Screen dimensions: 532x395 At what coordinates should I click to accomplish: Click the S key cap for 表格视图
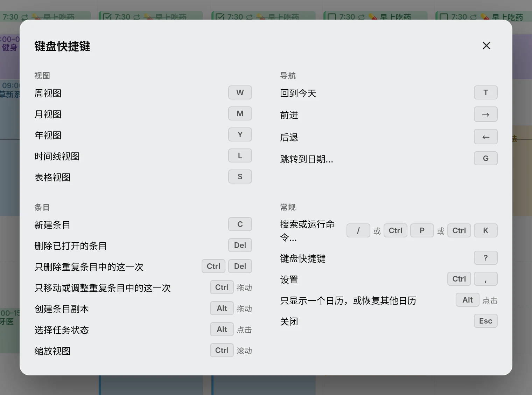(x=240, y=177)
